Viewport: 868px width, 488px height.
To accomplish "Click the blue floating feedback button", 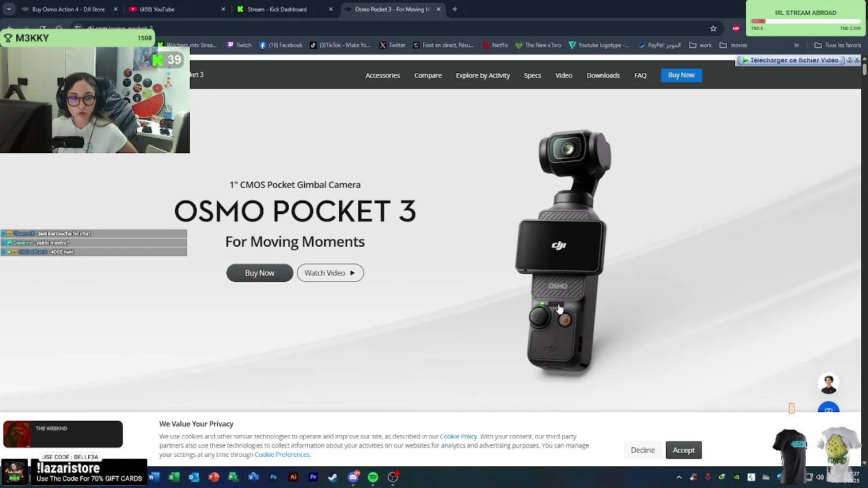I will pyautogui.click(x=828, y=408).
